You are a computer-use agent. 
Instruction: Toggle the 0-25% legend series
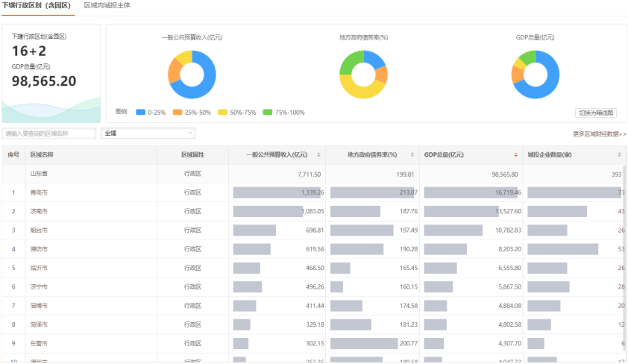(x=150, y=113)
